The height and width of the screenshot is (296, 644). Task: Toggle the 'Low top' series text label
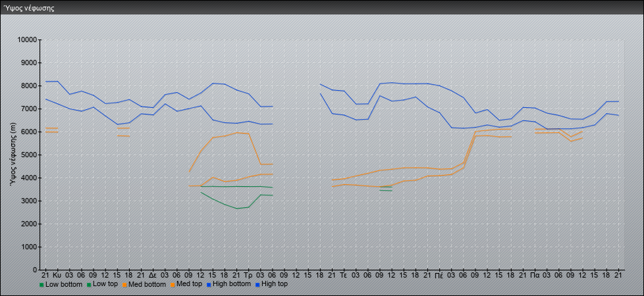(x=106, y=284)
